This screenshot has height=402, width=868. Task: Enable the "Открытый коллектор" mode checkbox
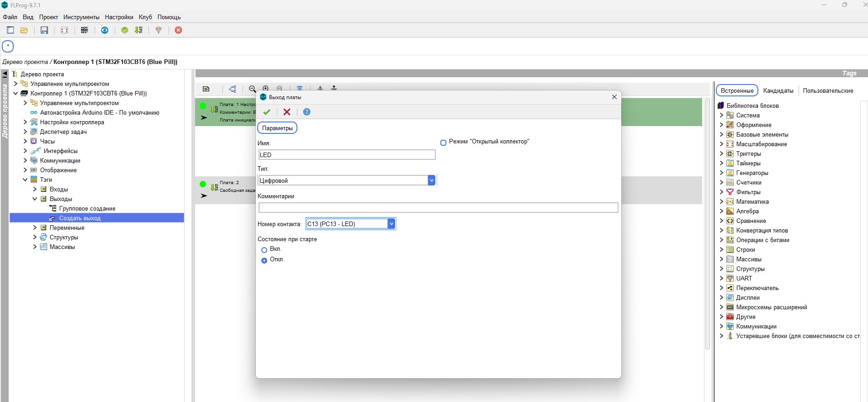click(443, 143)
